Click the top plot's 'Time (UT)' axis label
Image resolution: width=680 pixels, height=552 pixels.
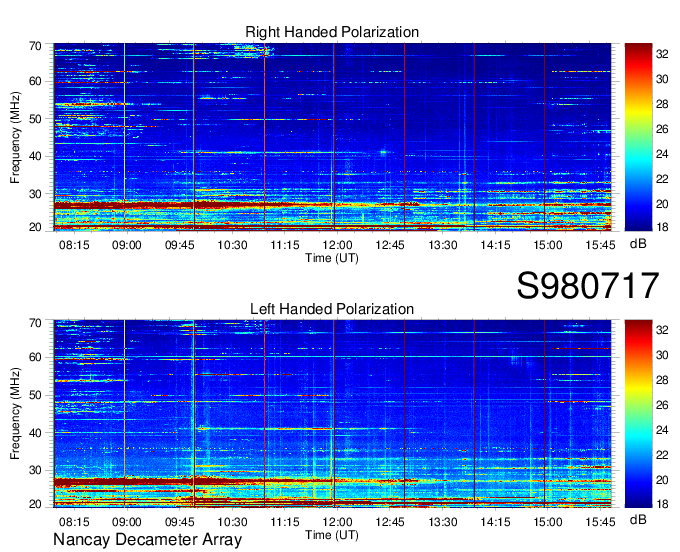(332, 258)
